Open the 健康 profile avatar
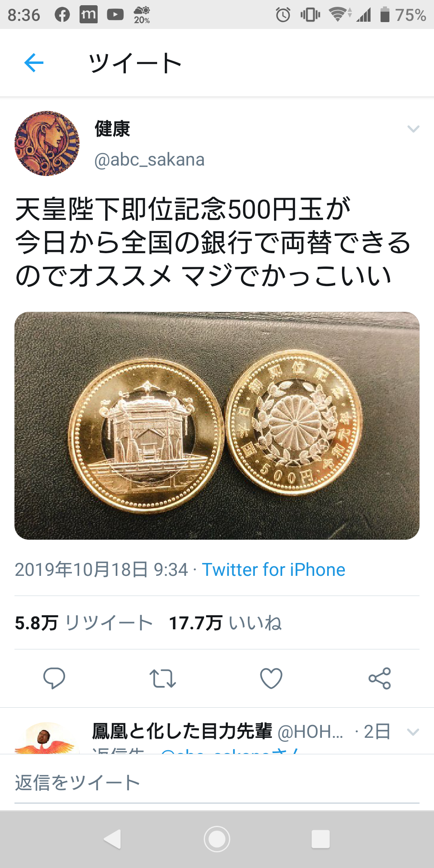The width and height of the screenshot is (434, 868). tap(47, 143)
